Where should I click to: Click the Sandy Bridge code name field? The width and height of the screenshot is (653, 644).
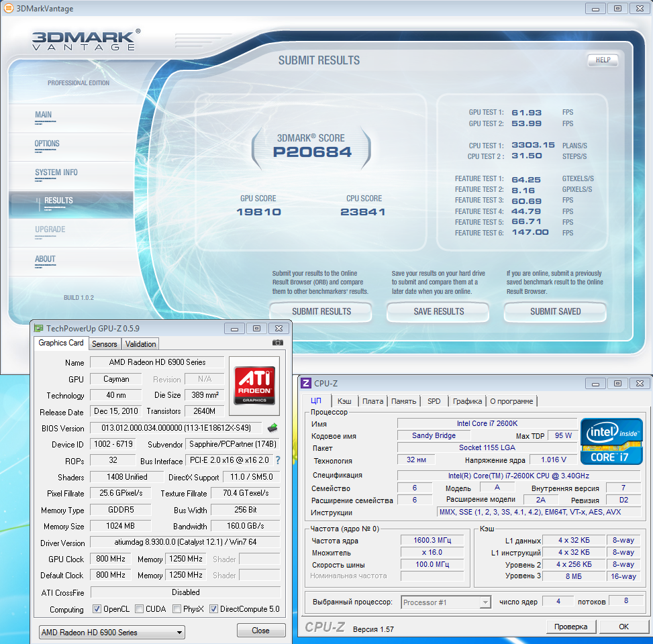434,435
